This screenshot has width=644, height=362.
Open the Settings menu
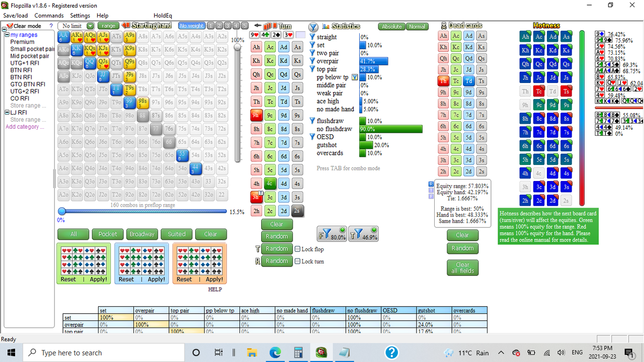pyautogui.click(x=79, y=15)
